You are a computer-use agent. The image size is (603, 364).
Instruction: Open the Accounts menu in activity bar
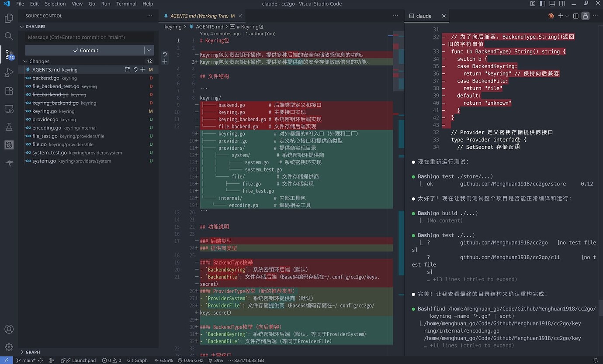(9, 329)
